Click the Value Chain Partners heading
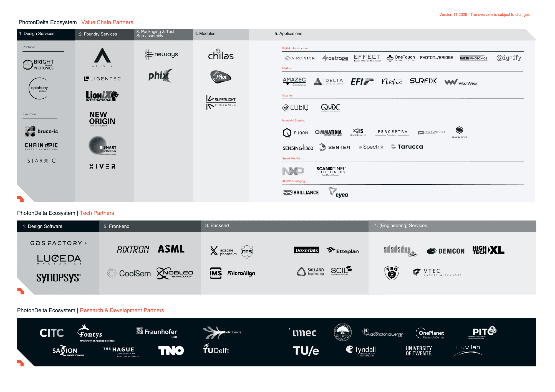 tap(107, 22)
